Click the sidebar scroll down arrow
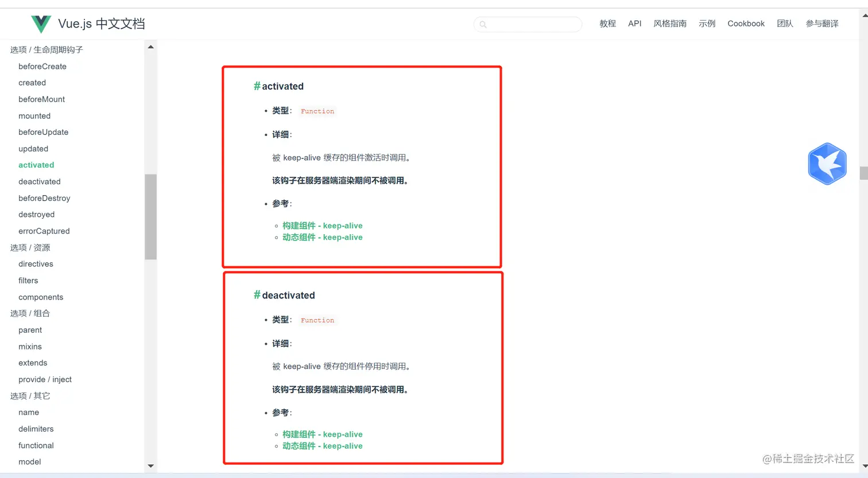868x478 pixels. (150, 466)
